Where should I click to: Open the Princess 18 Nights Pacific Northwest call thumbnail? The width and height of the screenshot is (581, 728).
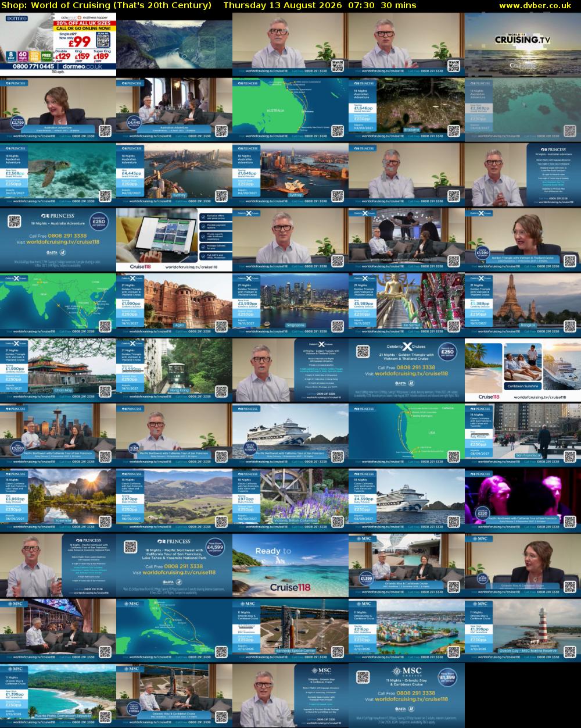tap(174, 565)
